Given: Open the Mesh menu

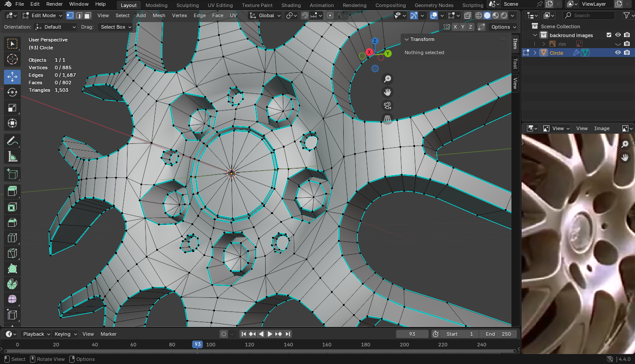Looking at the screenshot, I should 159,15.
